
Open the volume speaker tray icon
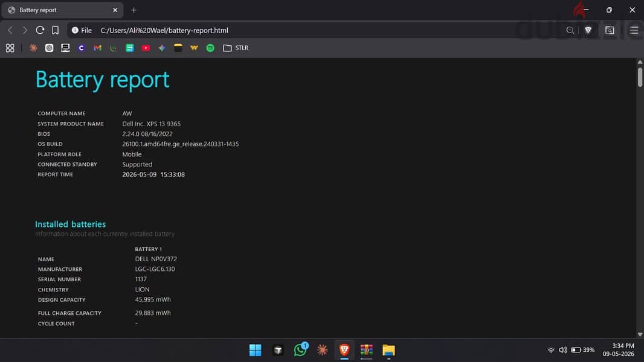(x=563, y=350)
